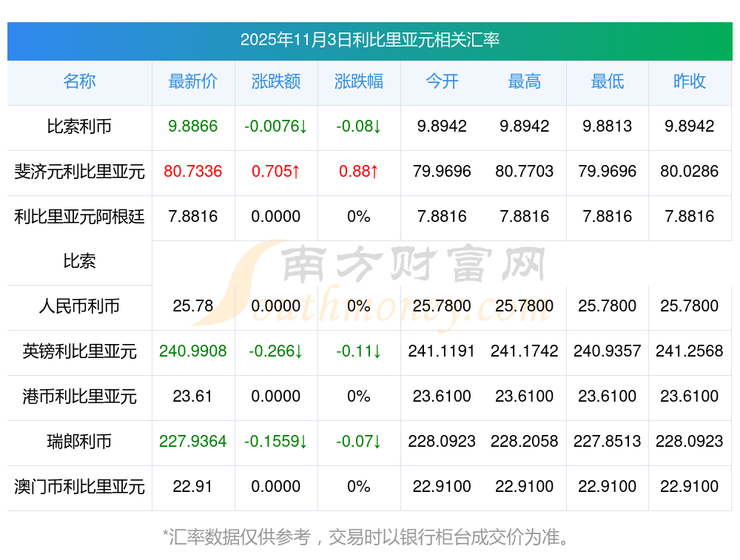Click lowest value 9.8813

click(x=608, y=126)
